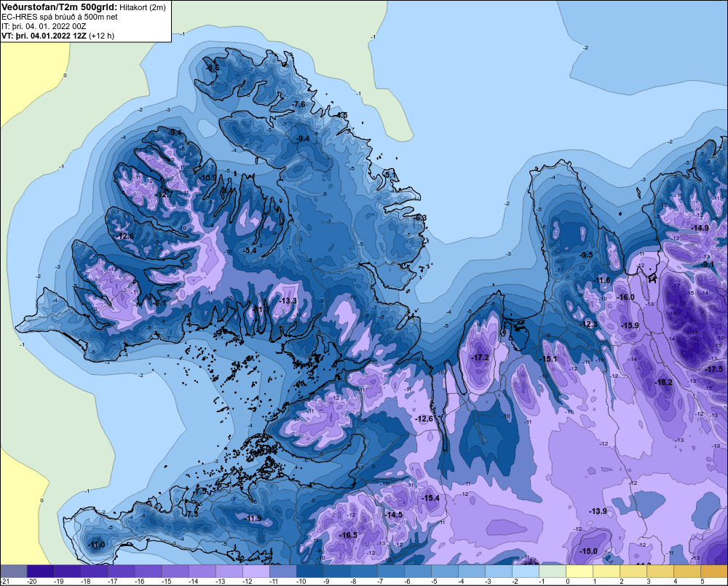Click the pale yellow swatch between 0 and 1

tap(579, 571)
